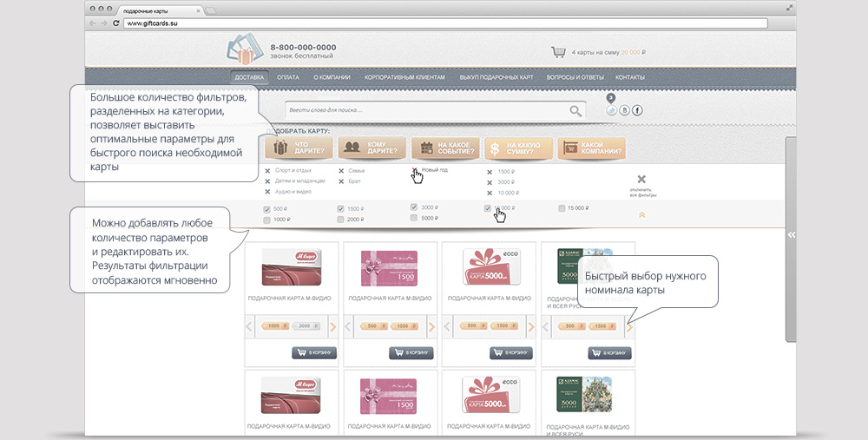Image resolution: width=868 pixels, height=440 pixels.
Task: Open the Контакты menu item
Action: (x=630, y=77)
